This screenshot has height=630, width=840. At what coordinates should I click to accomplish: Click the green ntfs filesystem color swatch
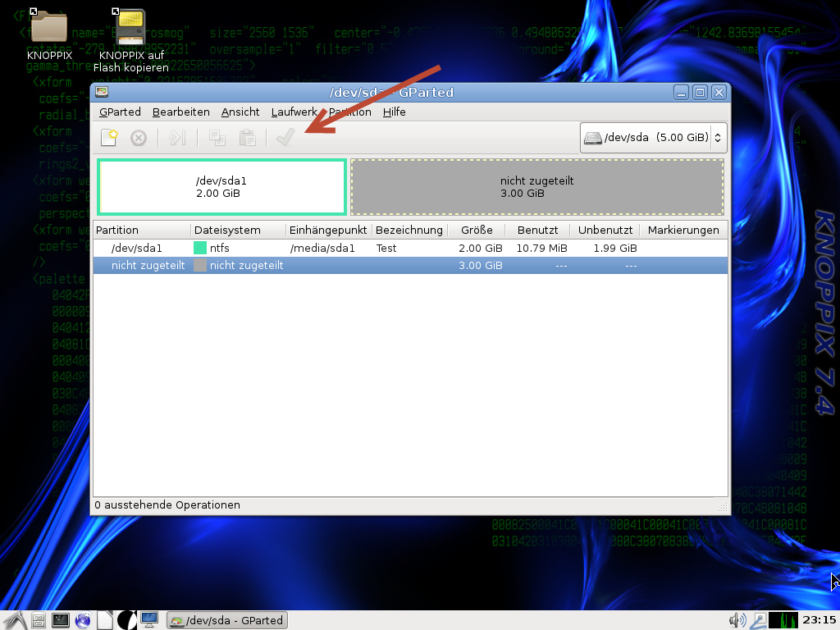pyautogui.click(x=200, y=248)
